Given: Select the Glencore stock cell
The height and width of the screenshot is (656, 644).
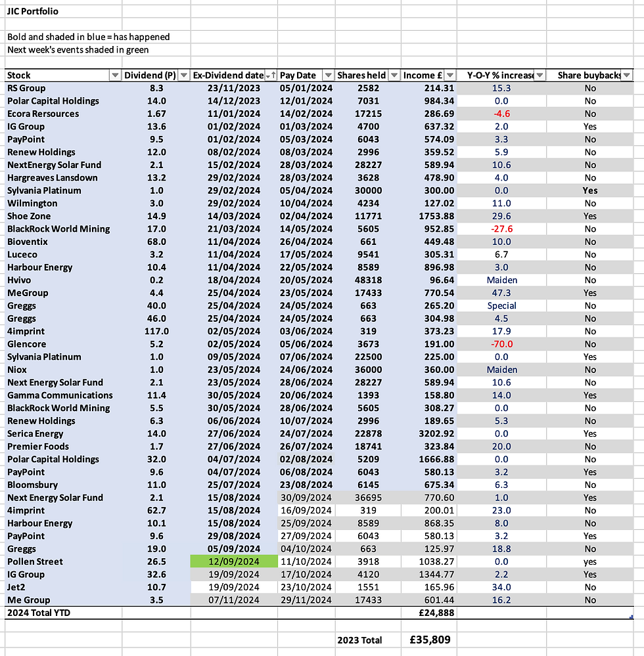Looking at the screenshot, I should [x=64, y=344].
